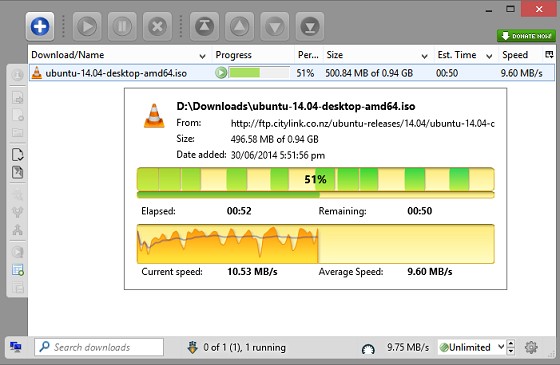Open the Est. Time column filter arrow
The height and width of the screenshot is (365, 560).
pos(489,56)
